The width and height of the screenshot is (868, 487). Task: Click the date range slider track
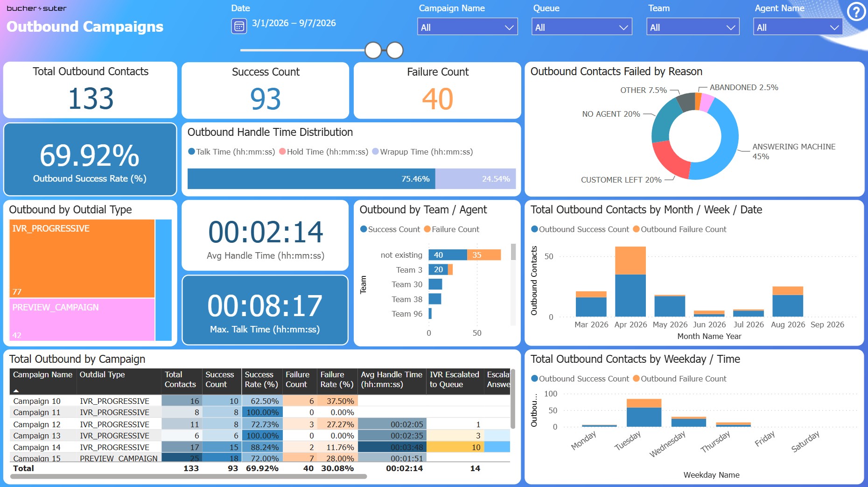point(303,50)
